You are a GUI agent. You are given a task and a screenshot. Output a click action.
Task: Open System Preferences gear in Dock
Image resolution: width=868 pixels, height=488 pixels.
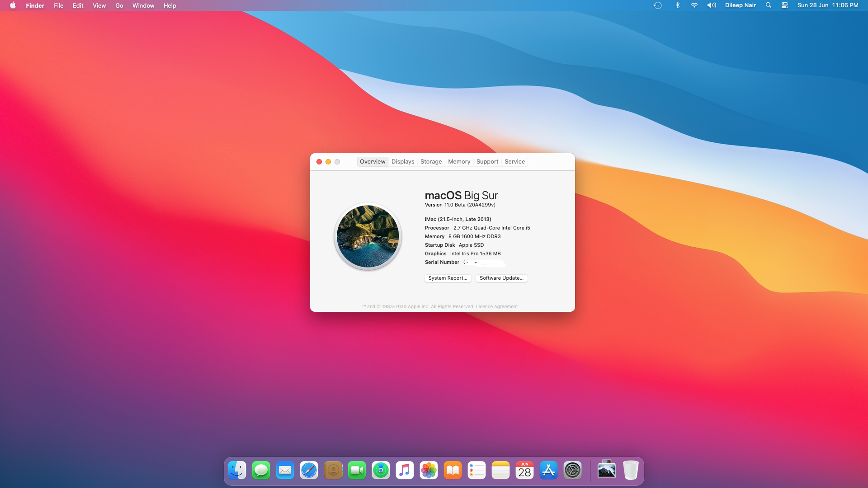(573, 470)
